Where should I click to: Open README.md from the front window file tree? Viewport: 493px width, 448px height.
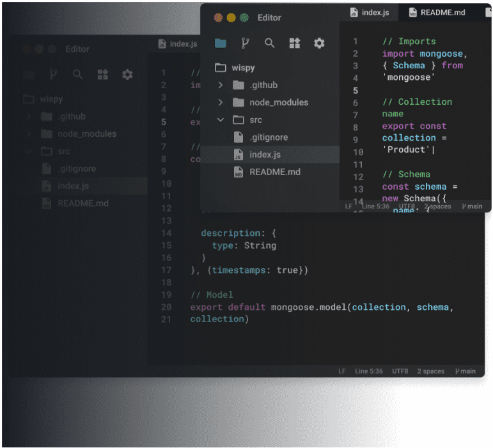(274, 172)
